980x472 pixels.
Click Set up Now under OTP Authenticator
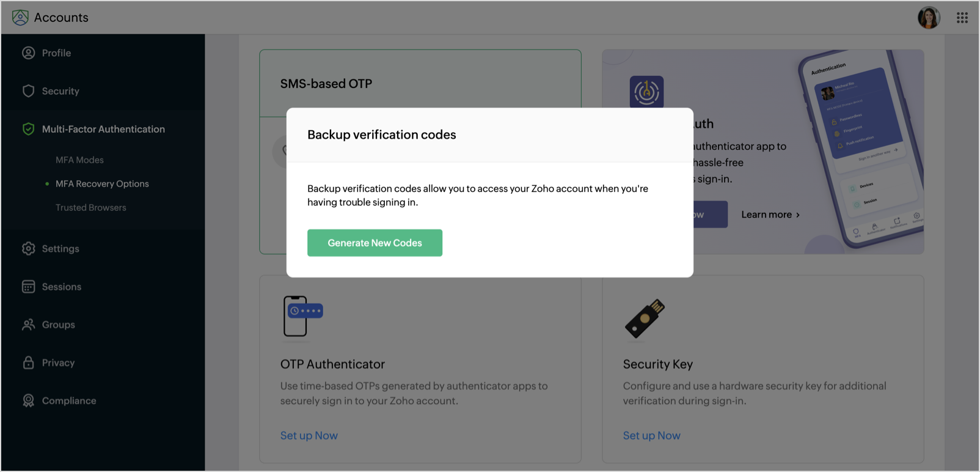(x=309, y=436)
